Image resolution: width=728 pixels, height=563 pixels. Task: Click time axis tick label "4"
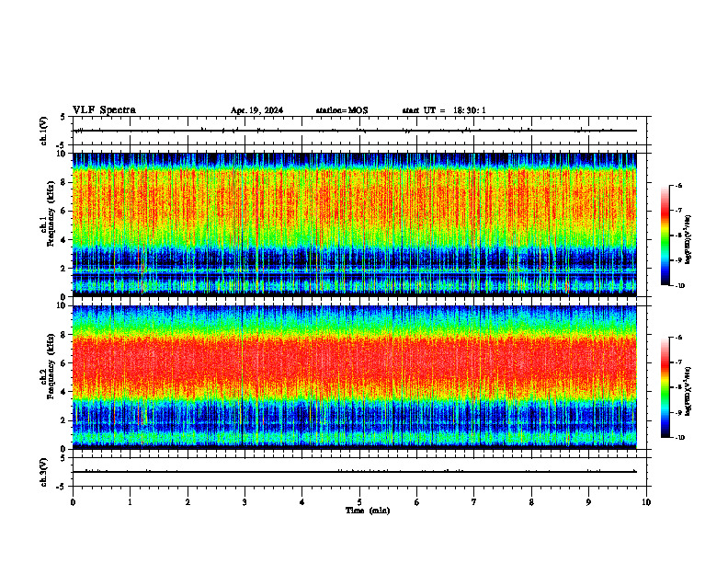302,502
